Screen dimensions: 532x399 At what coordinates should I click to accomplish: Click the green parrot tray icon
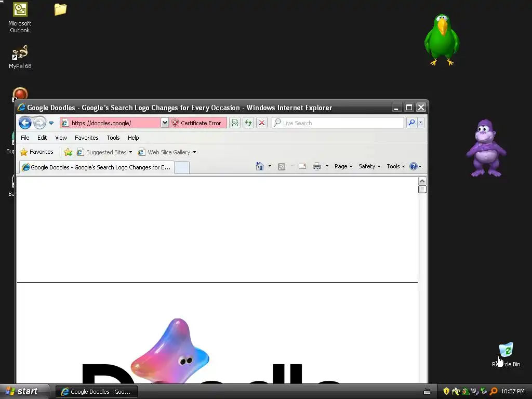(x=465, y=391)
